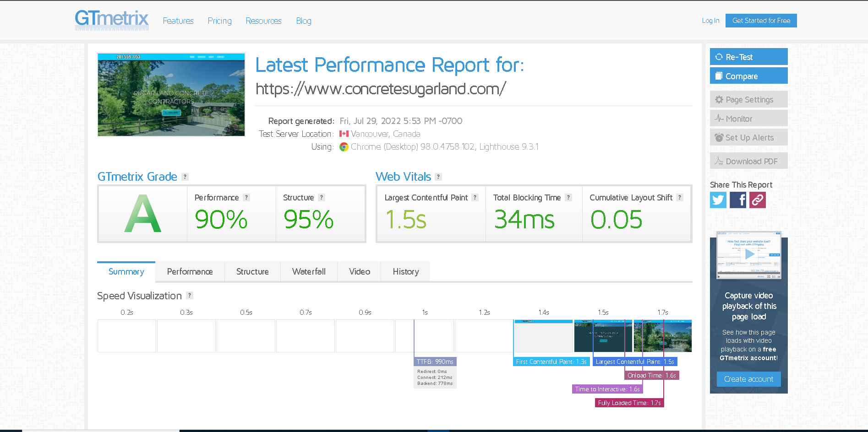Click Total Blocking Time help icon
Viewport: 868px width, 432px height.
click(568, 197)
